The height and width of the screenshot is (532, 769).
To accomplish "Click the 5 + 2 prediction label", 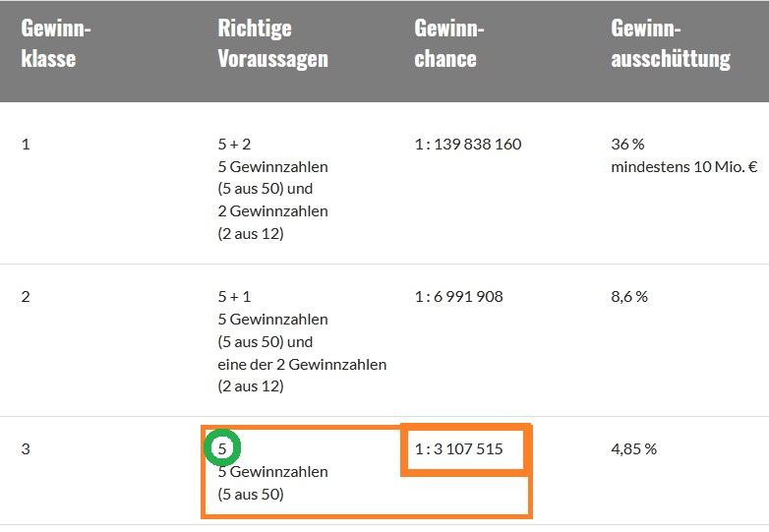I will pyautogui.click(x=234, y=145).
